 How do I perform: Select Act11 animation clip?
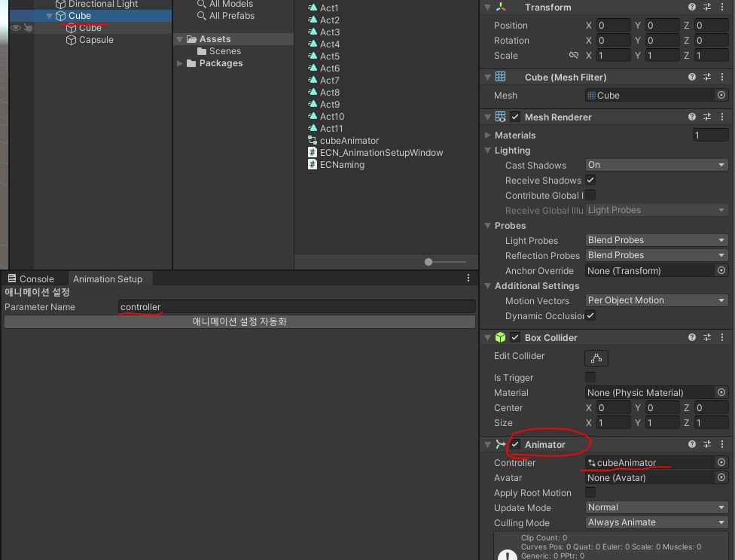coord(325,129)
